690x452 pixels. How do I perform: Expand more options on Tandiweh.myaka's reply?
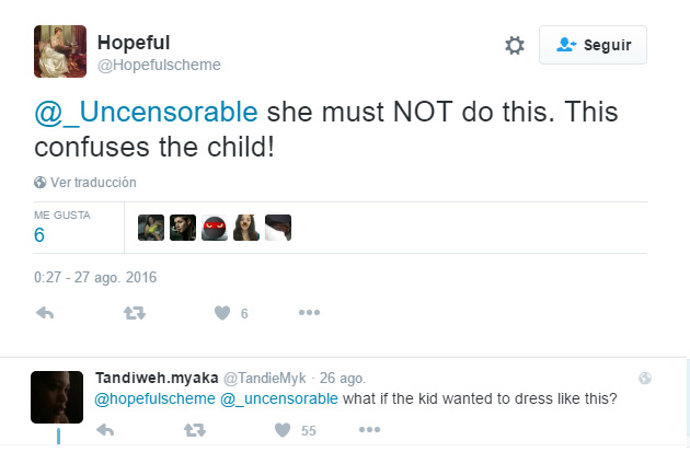369,430
